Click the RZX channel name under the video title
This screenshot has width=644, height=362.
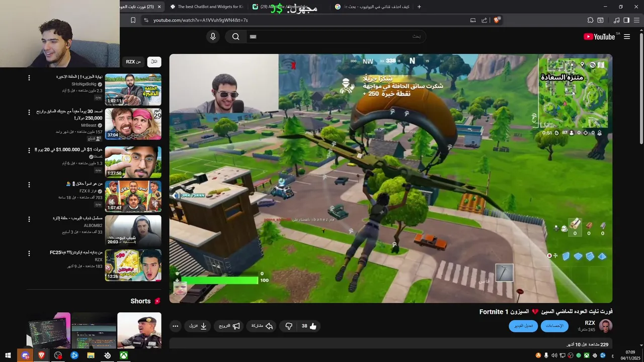pyautogui.click(x=590, y=323)
